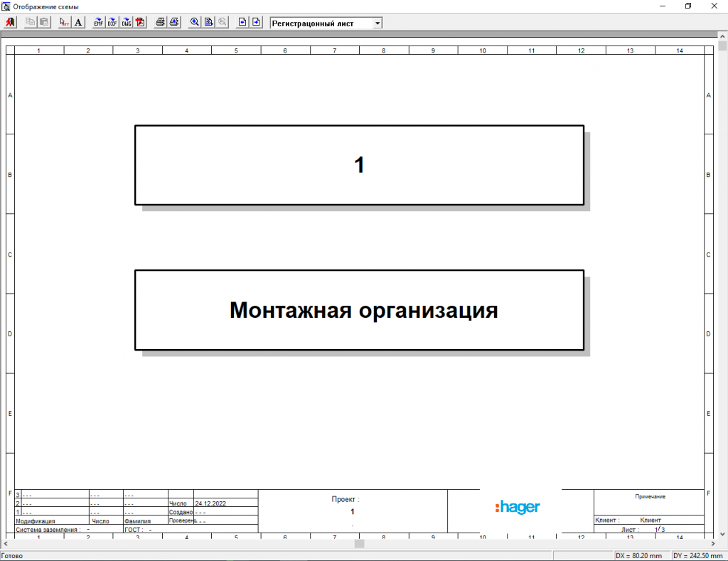728x561 pixels.
Task: Go to the previous sheet
Action: click(x=242, y=23)
